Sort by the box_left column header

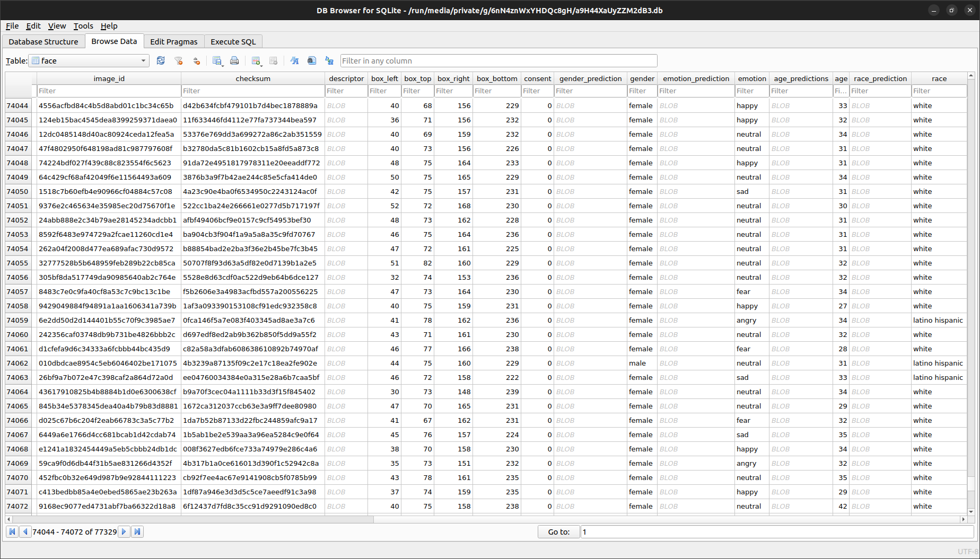pyautogui.click(x=384, y=78)
